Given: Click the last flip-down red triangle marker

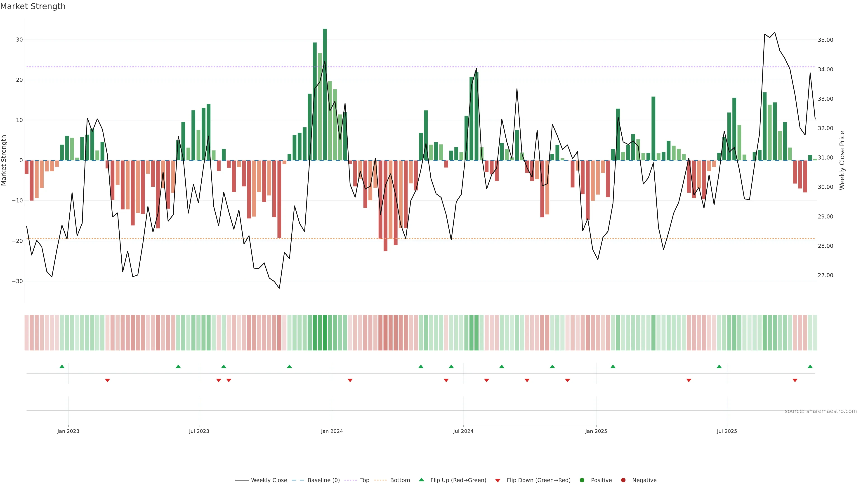Looking at the screenshot, I should click(x=795, y=380).
